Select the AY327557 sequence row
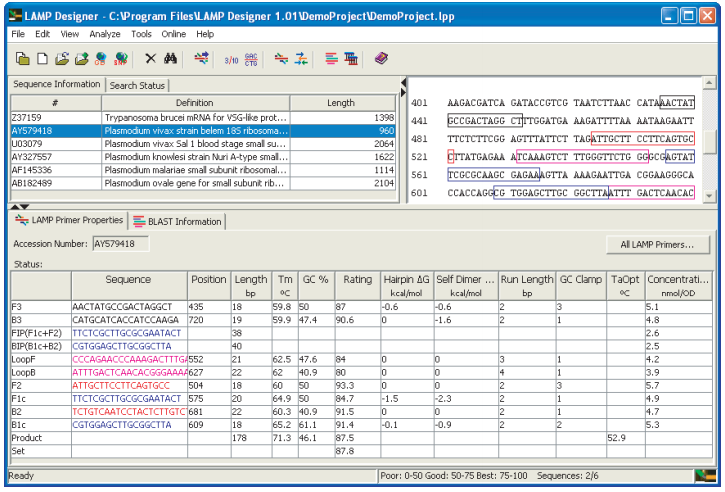This screenshot has height=492, width=725. [x=203, y=157]
